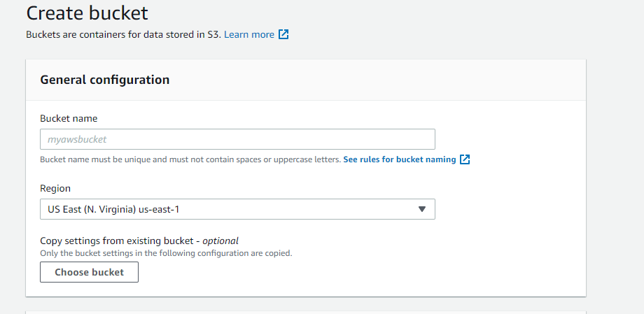Click the partially visible panel below General configuration
Image resolution: width=644 pixels, height=314 pixels.
tap(306, 313)
